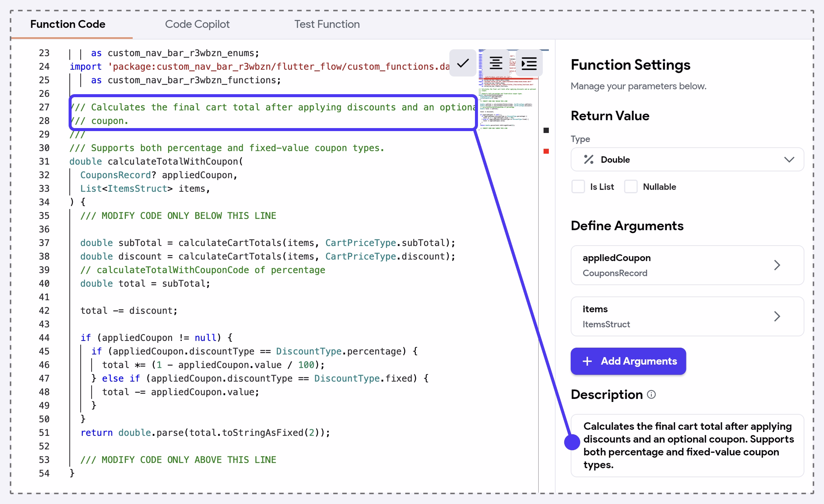
Task: Click the 'calculateTotalWithCouponCode of percentage' comment
Action: [x=202, y=270]
